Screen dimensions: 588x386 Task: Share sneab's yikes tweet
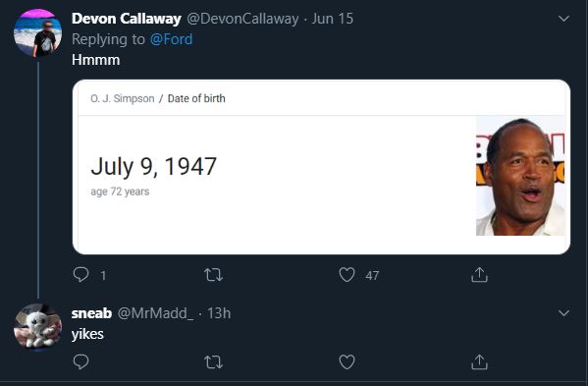pyautogui.click(x=479, y=362)
